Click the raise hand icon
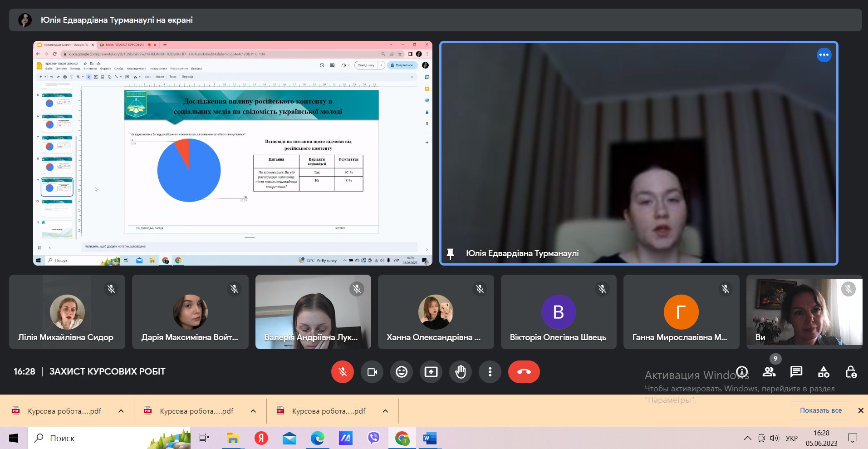This screenshot has height=449, width=868. (461, 372)
